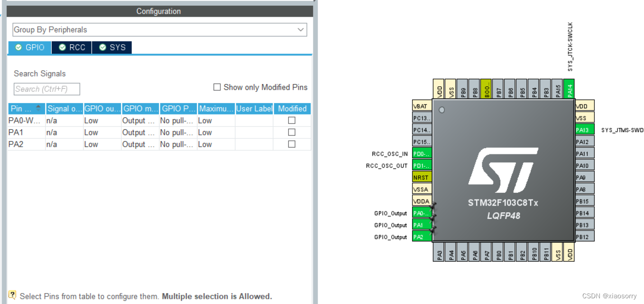Click the Search Signals input field
The image size is (644, 304).
(x=46, y=89)
